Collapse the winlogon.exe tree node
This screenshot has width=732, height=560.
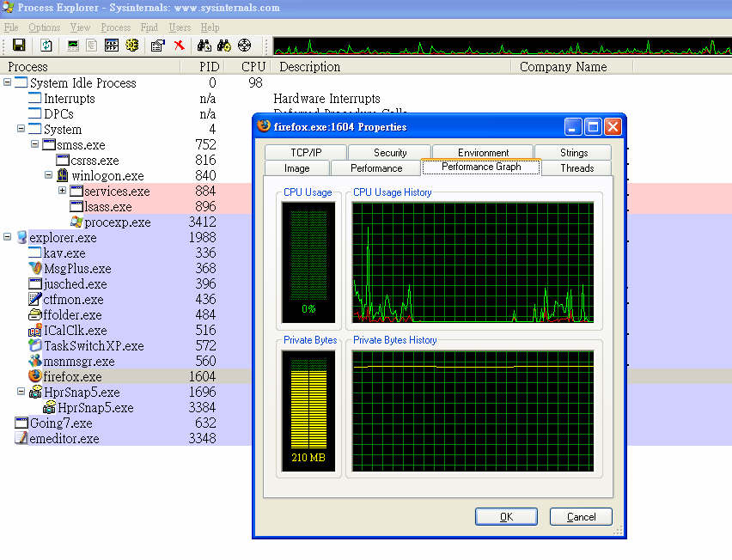click(x=49, y=175)
